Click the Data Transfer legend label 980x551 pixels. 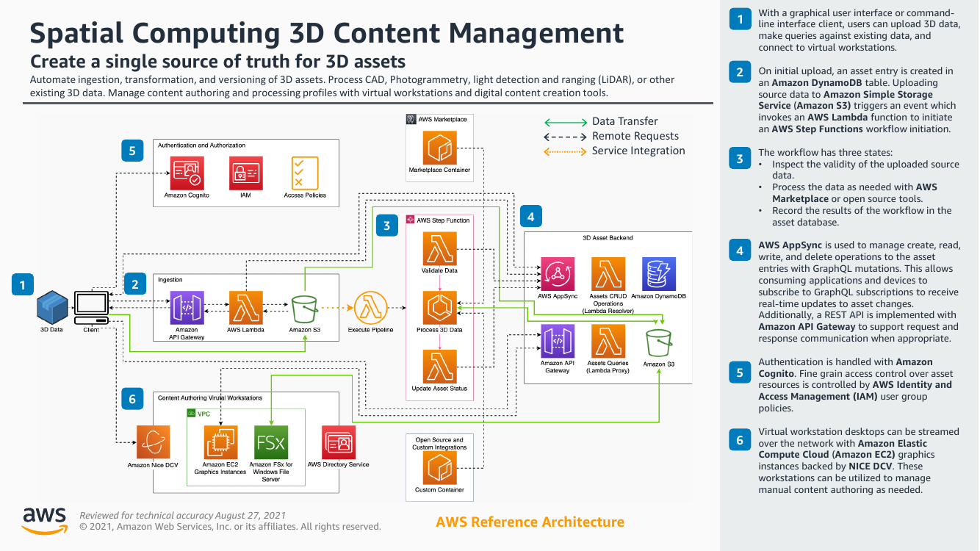point(625,121)
